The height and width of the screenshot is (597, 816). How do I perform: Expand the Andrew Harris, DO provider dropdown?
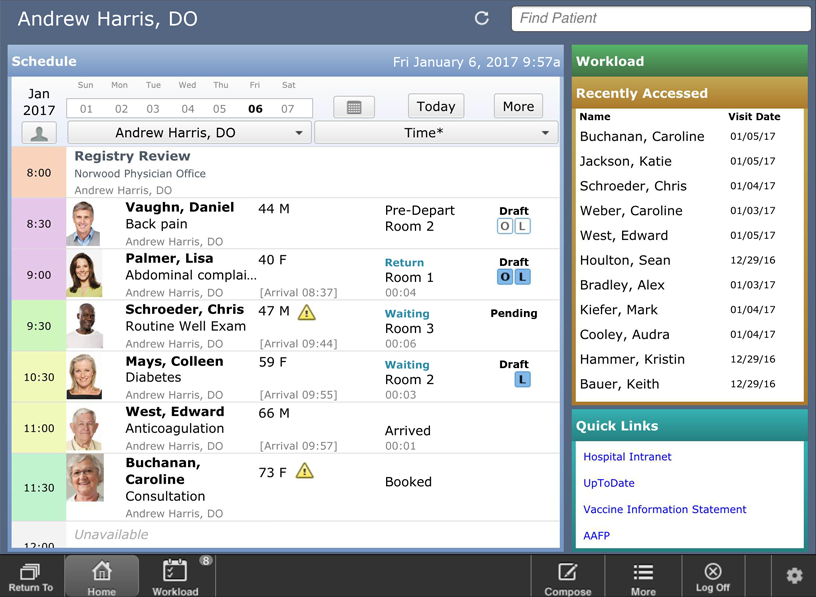[x=189, y=133]
